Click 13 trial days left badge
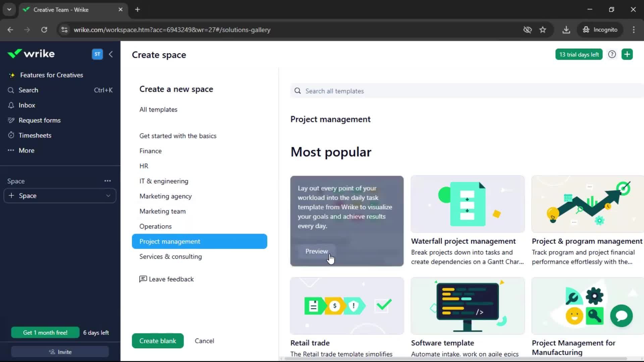Viewport: 644px width, 362px height. point(579,54)
